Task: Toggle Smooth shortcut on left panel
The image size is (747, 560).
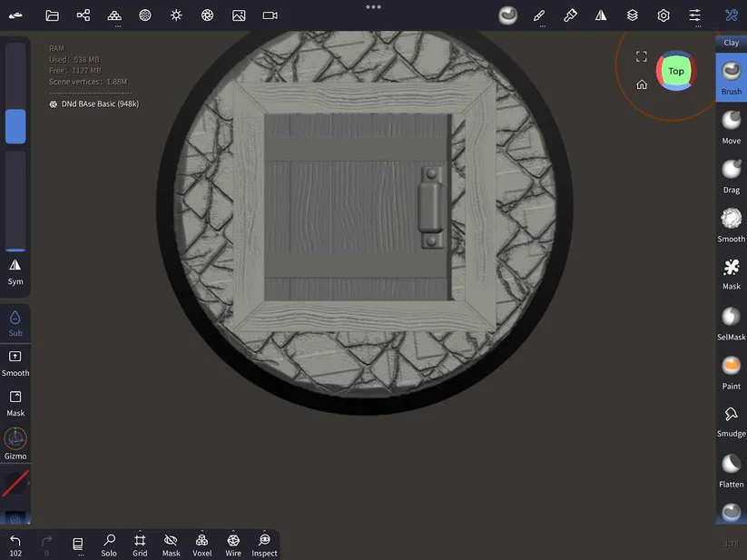Action: (x=15, y=364)
